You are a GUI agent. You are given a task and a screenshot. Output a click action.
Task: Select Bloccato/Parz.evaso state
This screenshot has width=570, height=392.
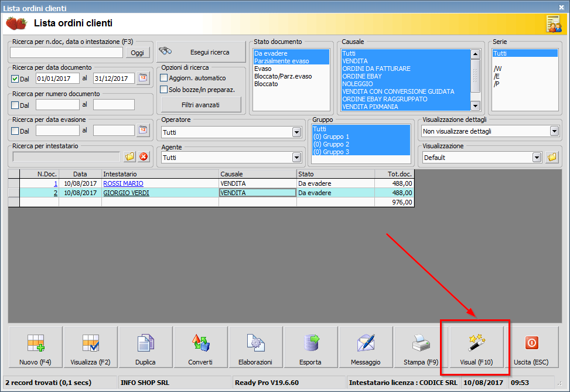tap(292, 76)
